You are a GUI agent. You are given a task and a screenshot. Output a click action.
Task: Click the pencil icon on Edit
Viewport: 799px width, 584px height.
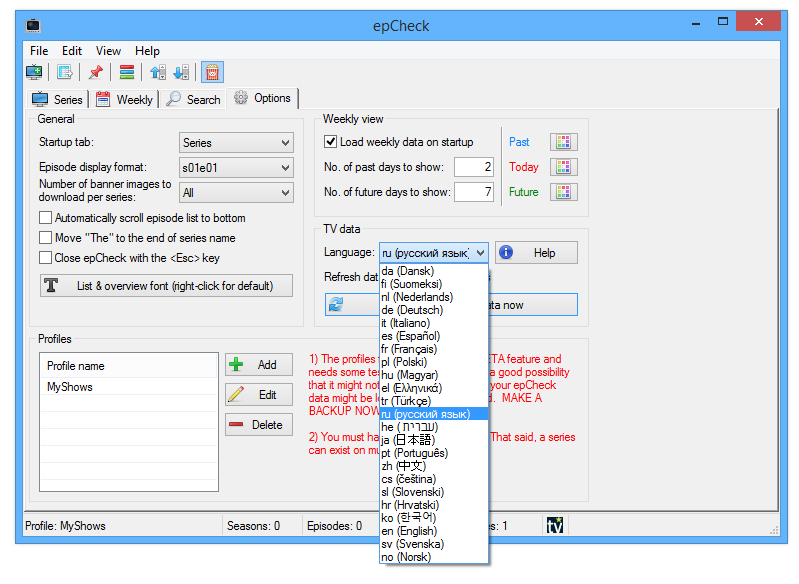236,394
